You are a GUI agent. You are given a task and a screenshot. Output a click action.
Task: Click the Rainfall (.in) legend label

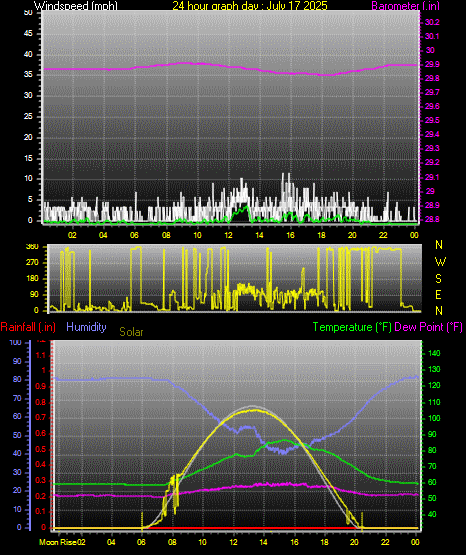coord(28,327)
